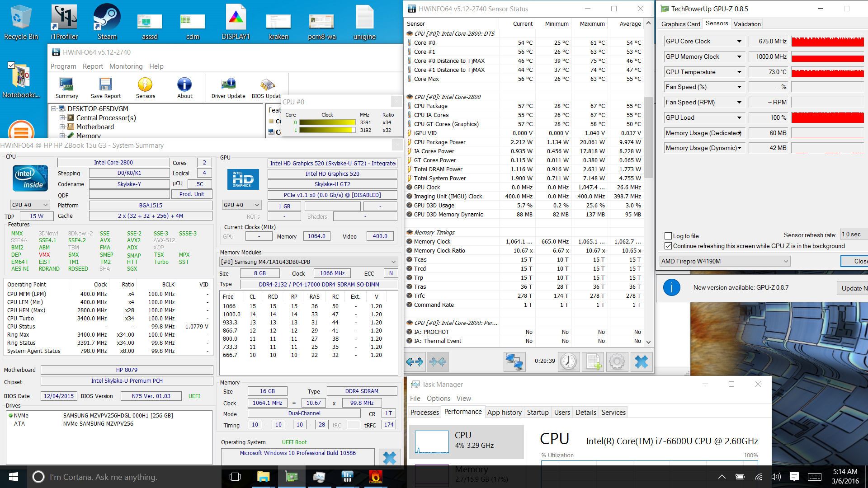Open the AMD Firepro W4190M GPU dropdown

coord(725,261)
